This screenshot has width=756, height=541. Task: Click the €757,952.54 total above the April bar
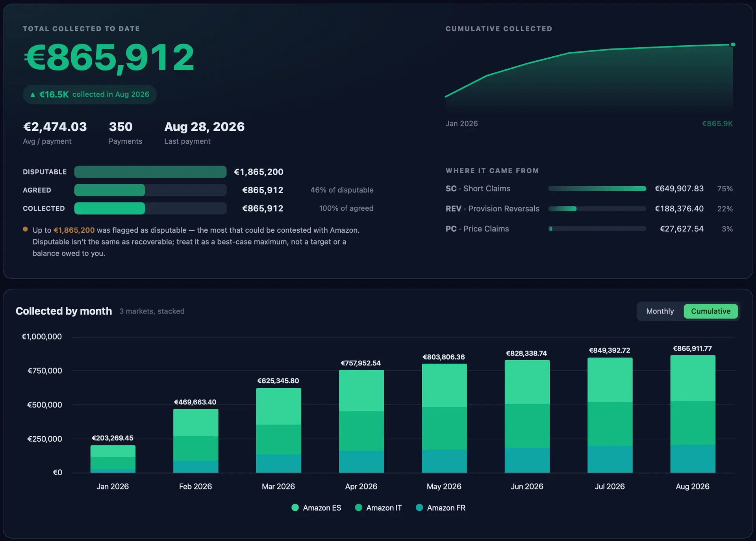(361, 363)
